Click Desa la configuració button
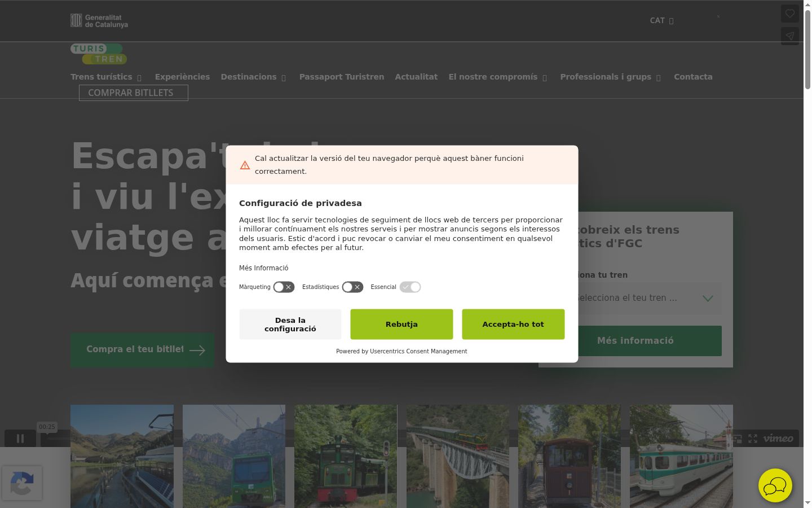The image size is (812, 508). pyautogui.click(x=290, y=324)
